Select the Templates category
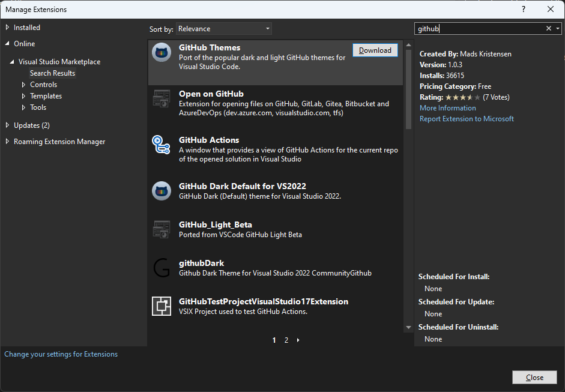 coord(46,95)
